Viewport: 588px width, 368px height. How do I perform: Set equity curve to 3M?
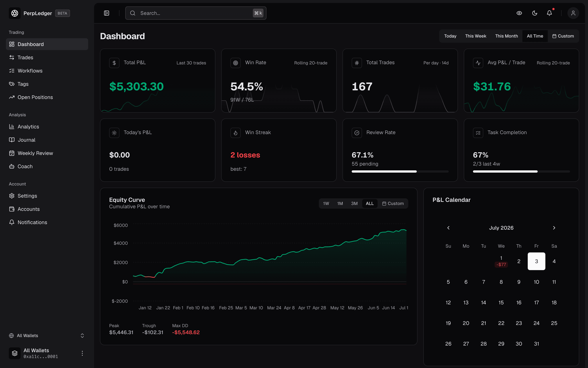[354, 204]
